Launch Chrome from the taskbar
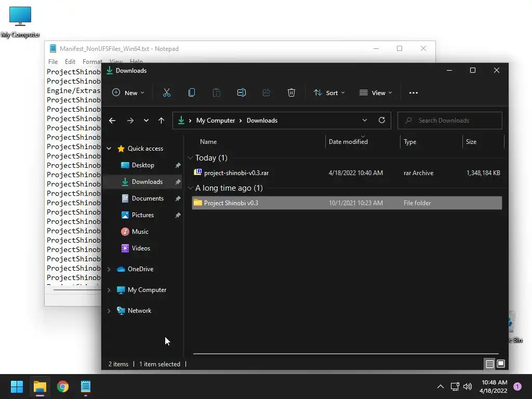This screenshot has height=399, width=532. (63, 387)
